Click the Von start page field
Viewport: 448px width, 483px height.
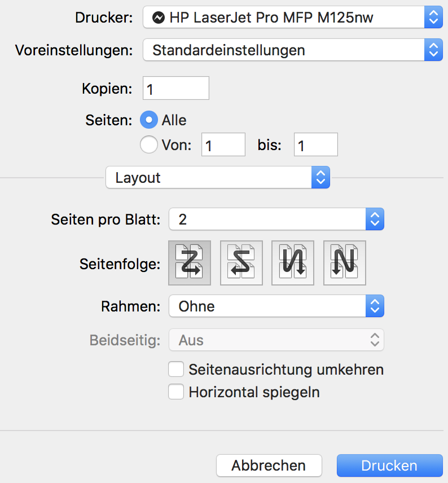click(x=223, y=145)
